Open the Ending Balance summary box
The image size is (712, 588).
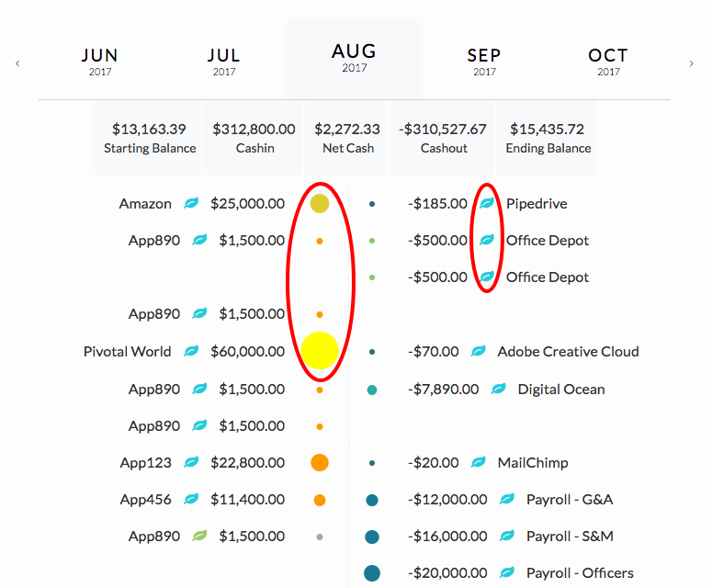coord(547,138)
